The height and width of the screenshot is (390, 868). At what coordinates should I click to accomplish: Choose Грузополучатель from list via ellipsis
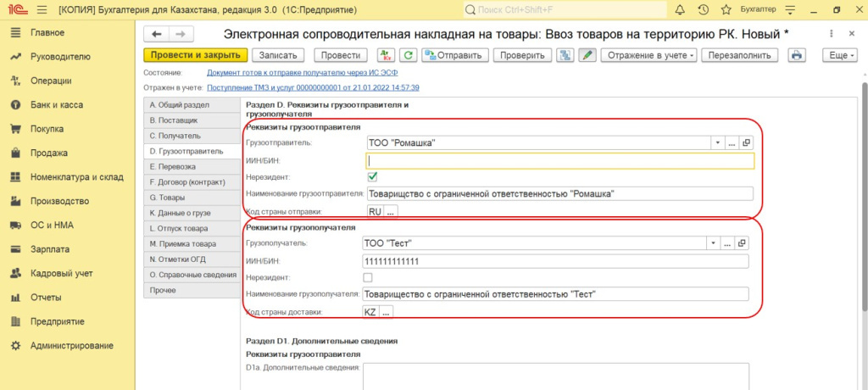tap(727, 242)
